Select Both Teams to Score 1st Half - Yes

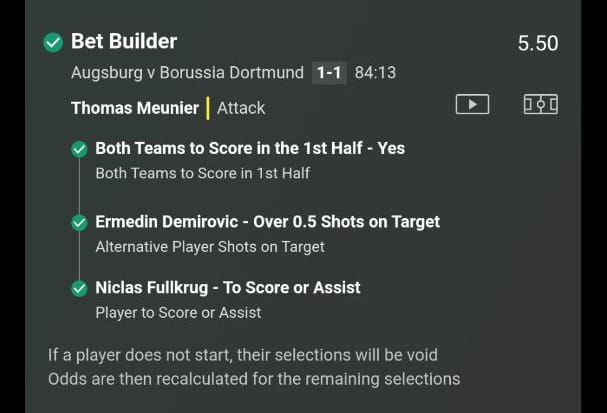tap(250, 148)
